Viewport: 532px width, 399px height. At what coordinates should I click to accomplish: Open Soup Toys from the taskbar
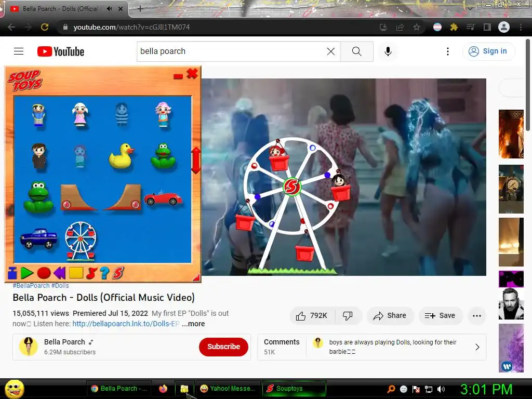click(x=294, y=389)
